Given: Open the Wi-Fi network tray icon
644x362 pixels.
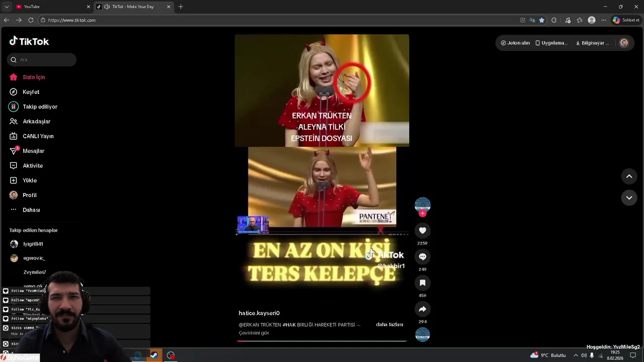Looking at the screenshot, I should click(600, 355).
